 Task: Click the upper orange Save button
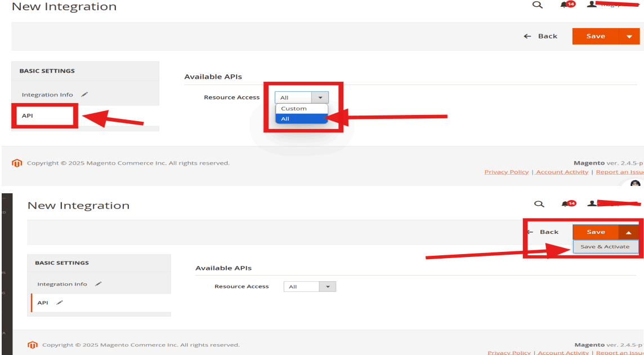coord(596,36)
